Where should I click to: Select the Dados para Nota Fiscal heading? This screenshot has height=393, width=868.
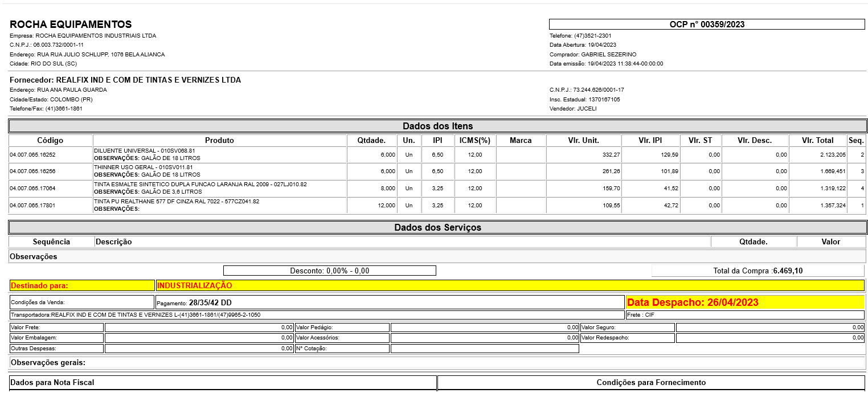(52, 383)
